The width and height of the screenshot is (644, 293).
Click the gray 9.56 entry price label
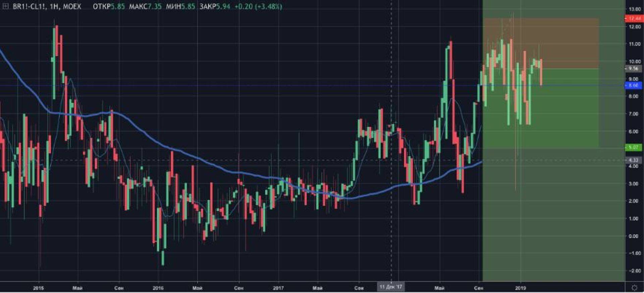pos(633,68)
